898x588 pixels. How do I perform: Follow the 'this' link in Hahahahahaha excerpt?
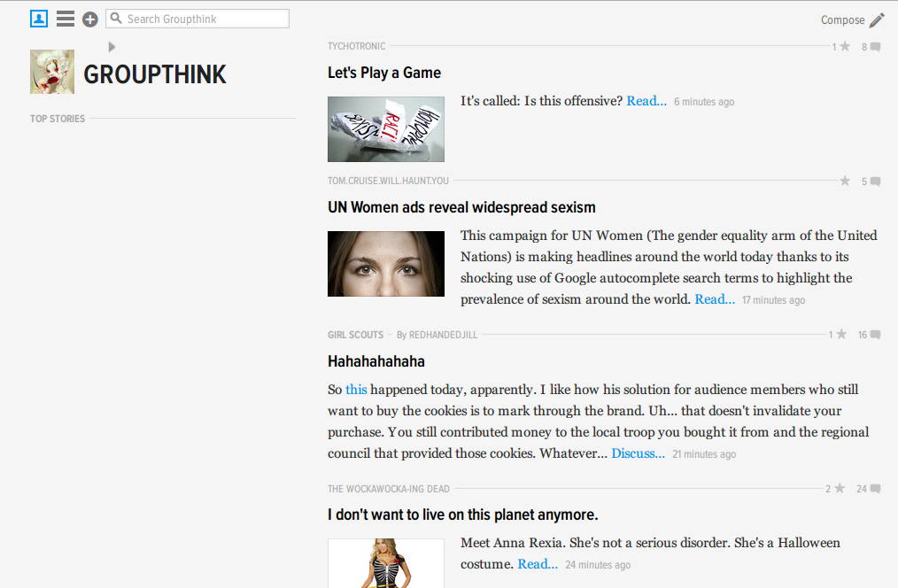click(x=356, y=390)
